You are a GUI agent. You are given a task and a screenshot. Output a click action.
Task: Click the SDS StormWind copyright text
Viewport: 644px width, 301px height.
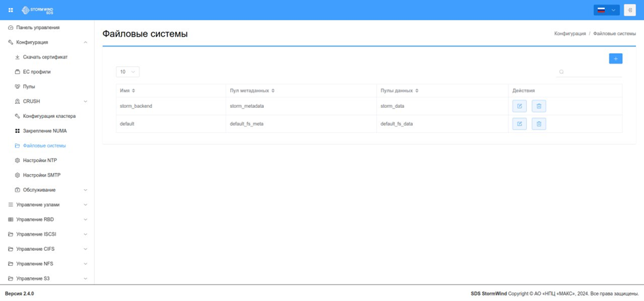(x=555, y=294)
